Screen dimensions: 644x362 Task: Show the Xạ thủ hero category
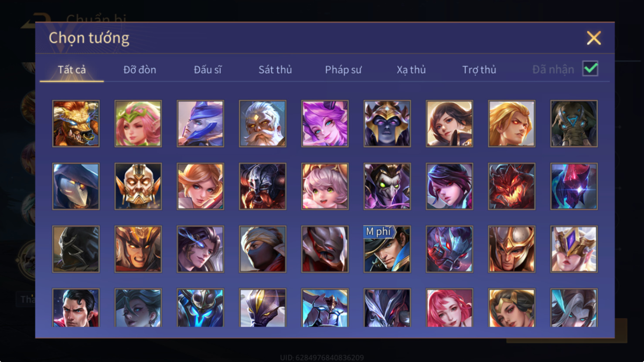[411, 70]
